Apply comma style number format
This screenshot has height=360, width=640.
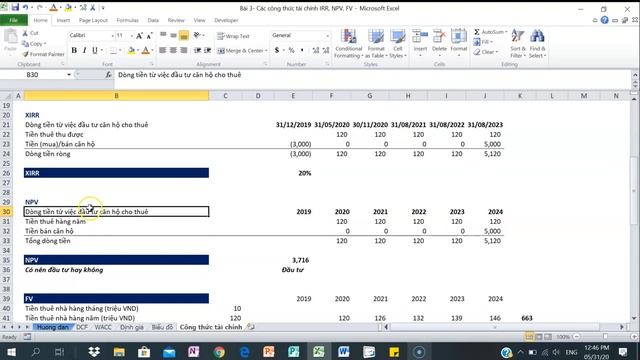point(302,50)
